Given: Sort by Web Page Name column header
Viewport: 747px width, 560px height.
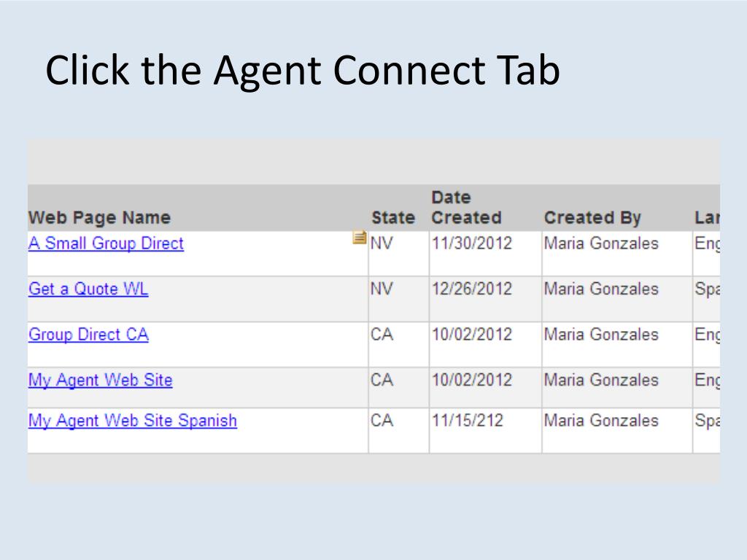Looking at the screenshot, I should coord(99,217).
